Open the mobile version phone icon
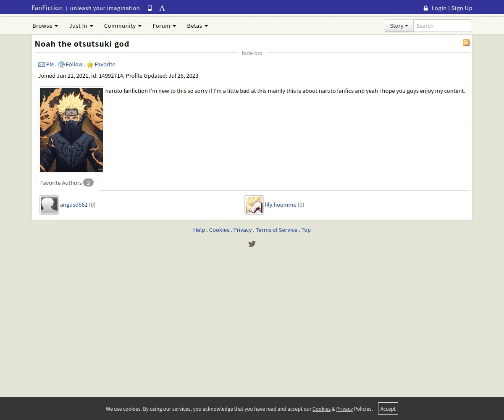The image size is (504, 420). (150, 8)
